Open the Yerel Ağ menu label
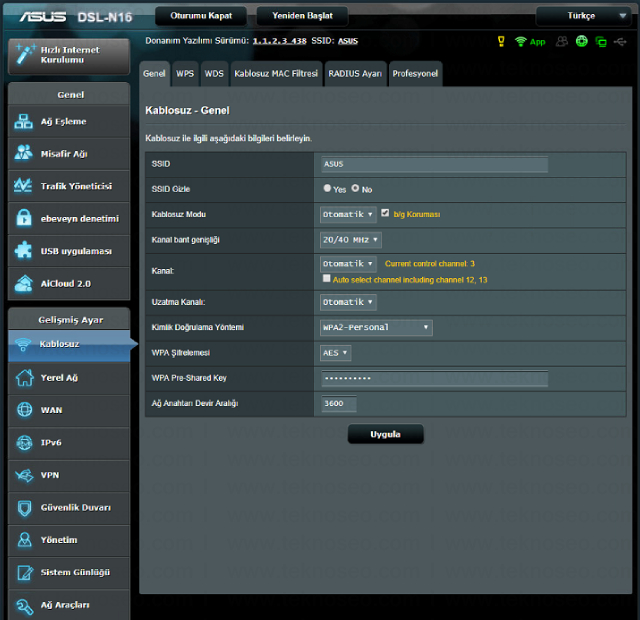The height and width of the screenshot is (620, 640). (x=59, y=378)
